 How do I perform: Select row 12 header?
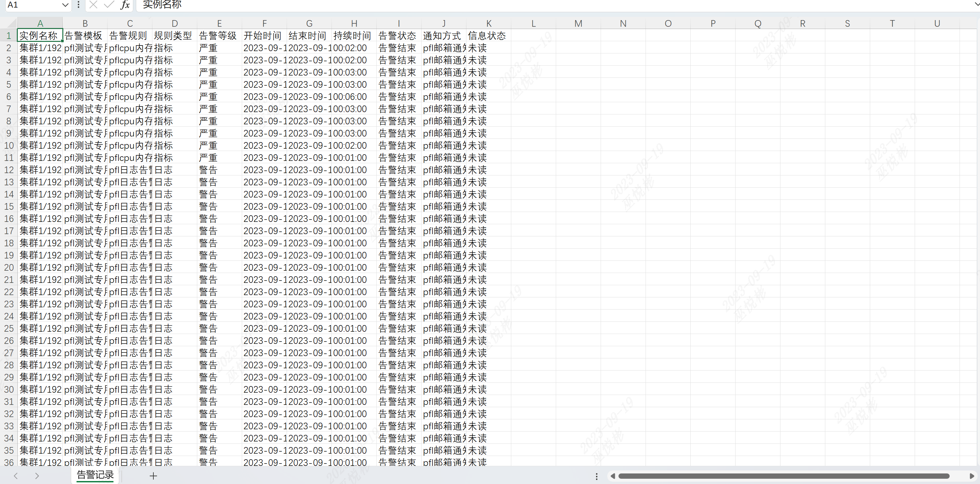click(9, 170)
